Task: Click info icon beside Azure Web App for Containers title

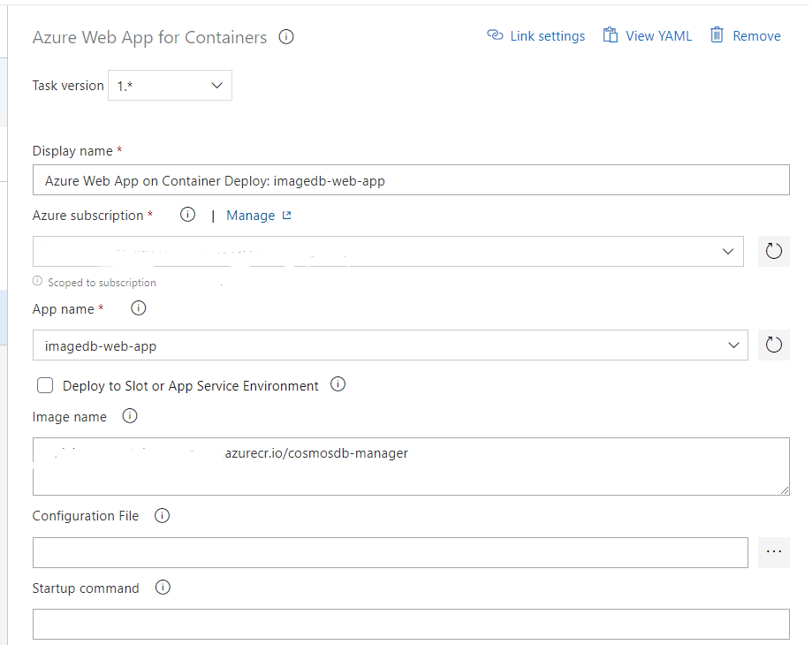Action: (286, 37)
